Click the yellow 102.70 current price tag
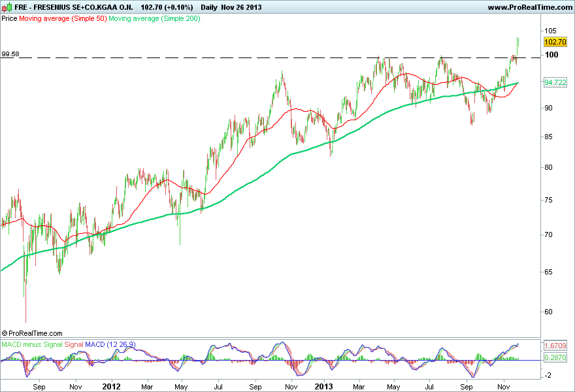Viewport: 575px width, 392px height. point(555,42)
